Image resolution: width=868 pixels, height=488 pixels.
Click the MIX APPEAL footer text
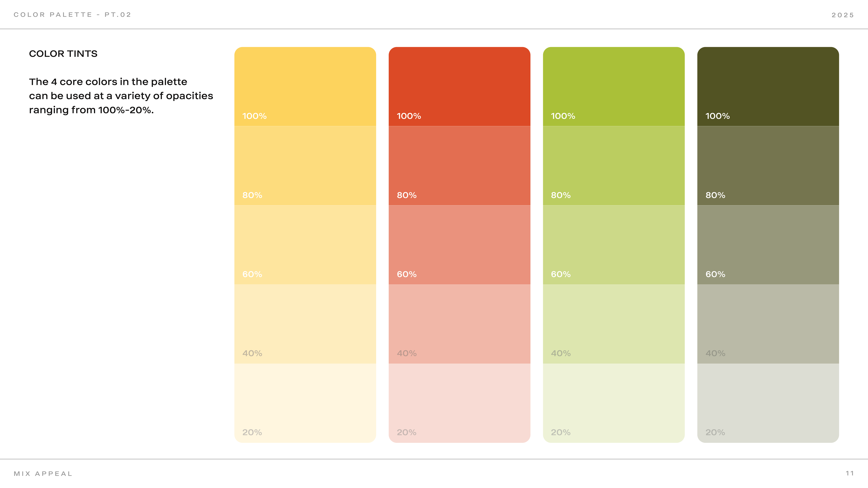43,473
